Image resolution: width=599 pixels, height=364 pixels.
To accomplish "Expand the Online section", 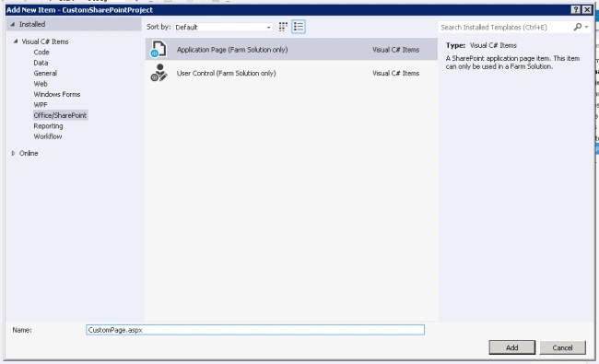I will (14, 153).
